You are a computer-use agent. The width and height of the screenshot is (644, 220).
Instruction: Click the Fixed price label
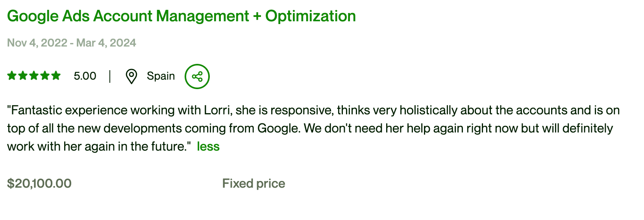click(x=254, y=183)
